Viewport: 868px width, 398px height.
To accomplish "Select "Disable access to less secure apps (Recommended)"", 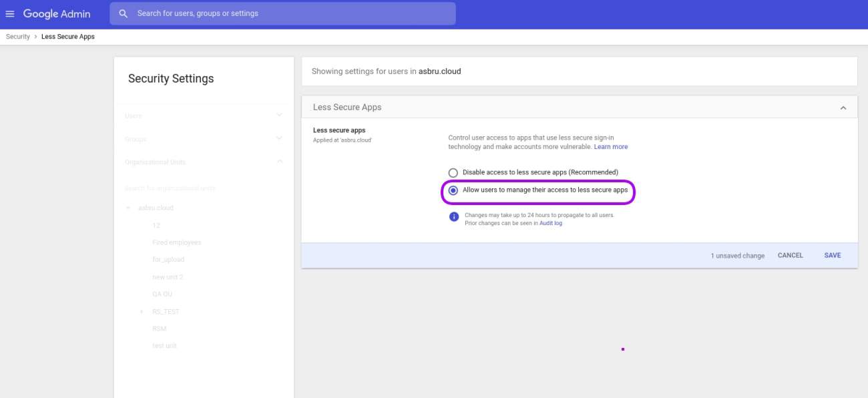I will [453, 172].
